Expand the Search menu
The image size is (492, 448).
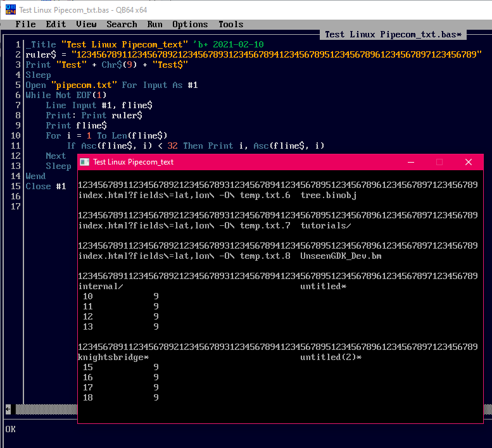[x=122, y=24]
